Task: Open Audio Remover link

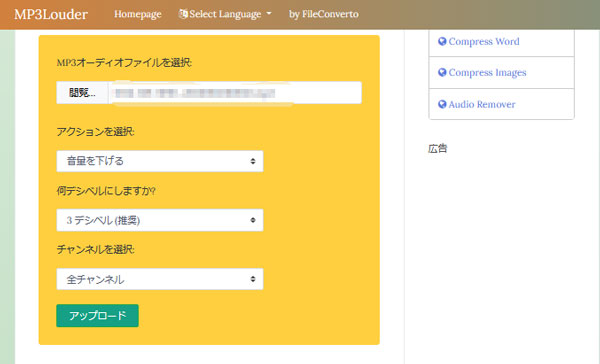Action: click(x=482, y=104)
